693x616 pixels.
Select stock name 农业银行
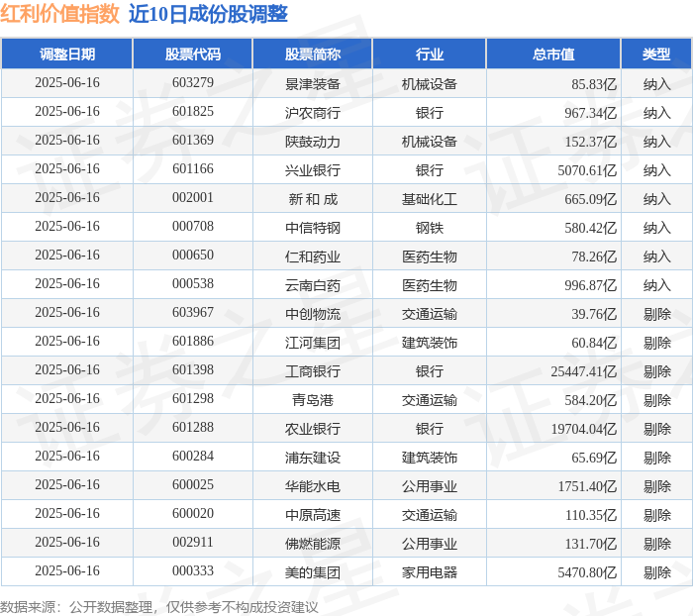(x=313, y=429)
